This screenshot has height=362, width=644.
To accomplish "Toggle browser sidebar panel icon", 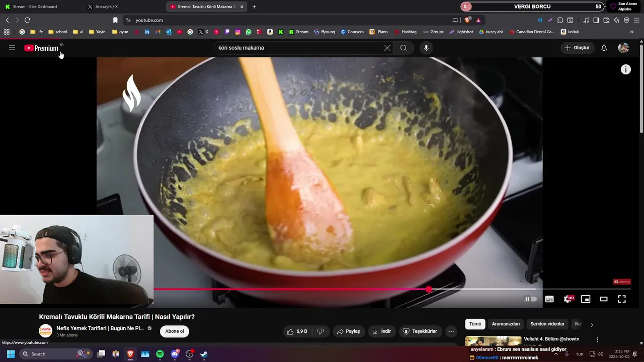I will coord(596,20).
